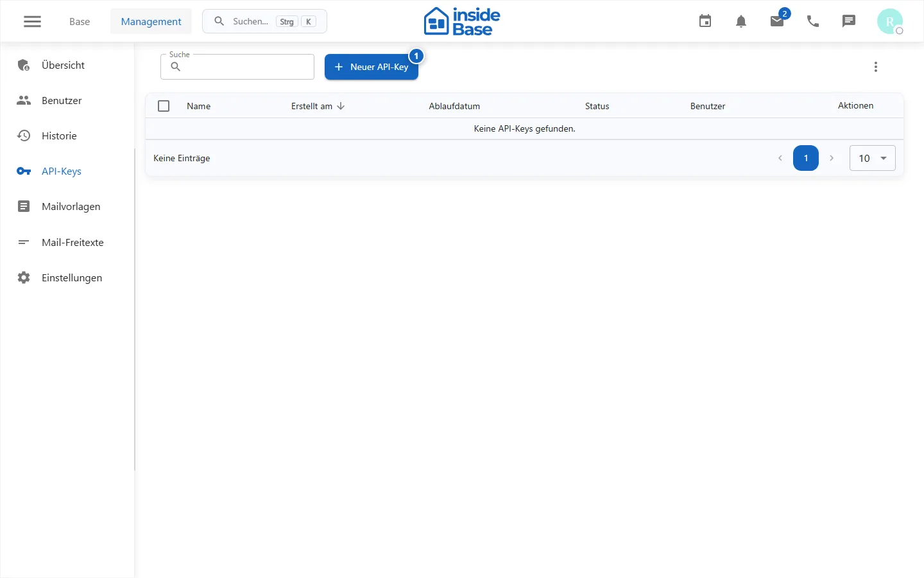Click the Übersicht shield icon
The width and height of the screenshot is (924, 578).
tap(24, 65)
